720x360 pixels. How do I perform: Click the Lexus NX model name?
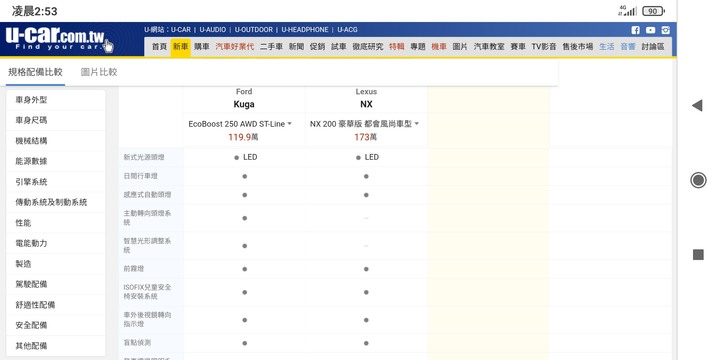coord(366,104)
